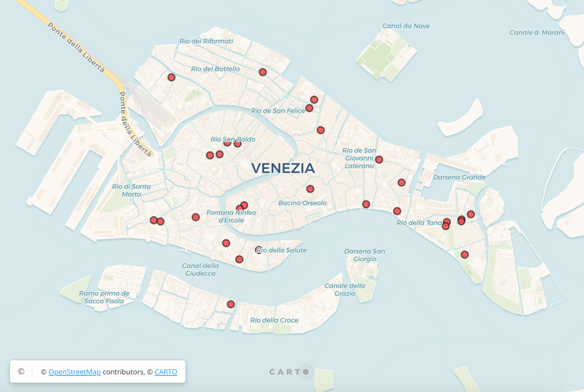Click the CARTO logo watermark

point(289,372)
